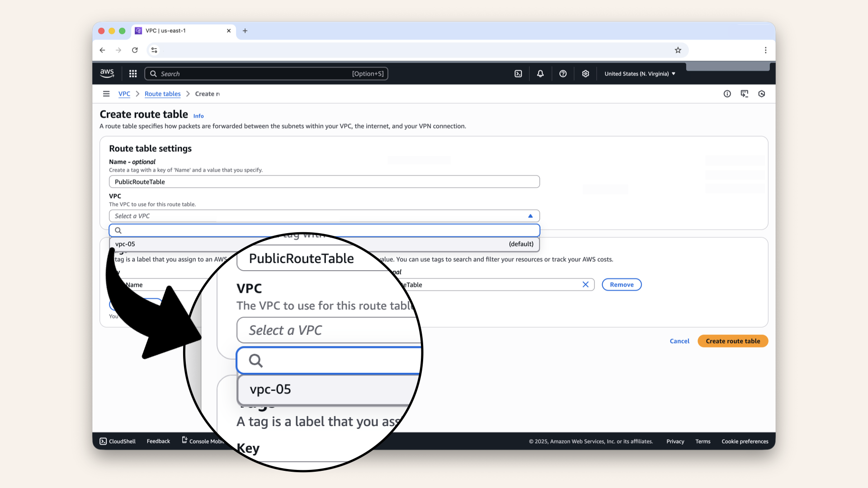Screen dimensions: 868x488
Task: Open the help question mark icon
Action: [x=563, y=73]
